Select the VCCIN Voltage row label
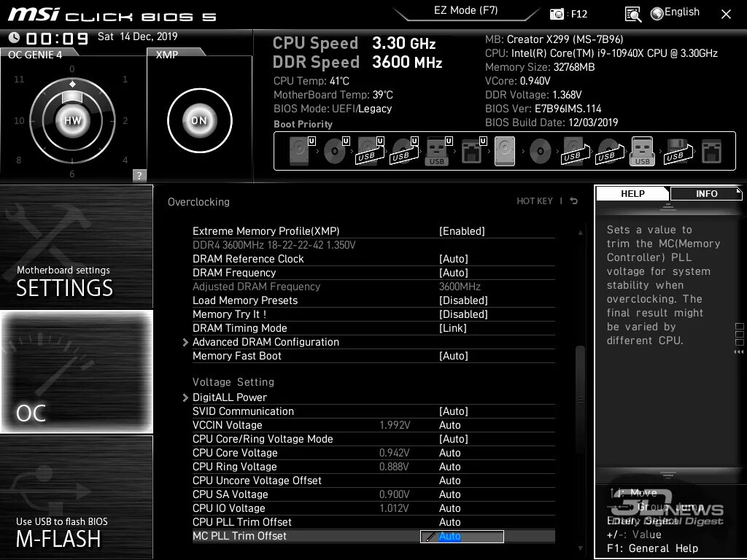The height and width of the screenshot is (560, 747). [x=228, y=425]
